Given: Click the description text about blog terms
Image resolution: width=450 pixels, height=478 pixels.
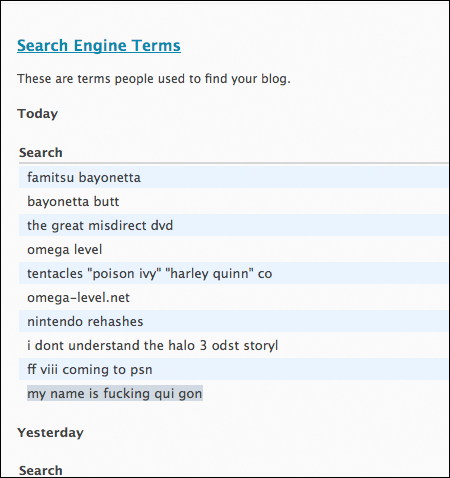Looking at the screenshot, I should [x=154, y=79].
